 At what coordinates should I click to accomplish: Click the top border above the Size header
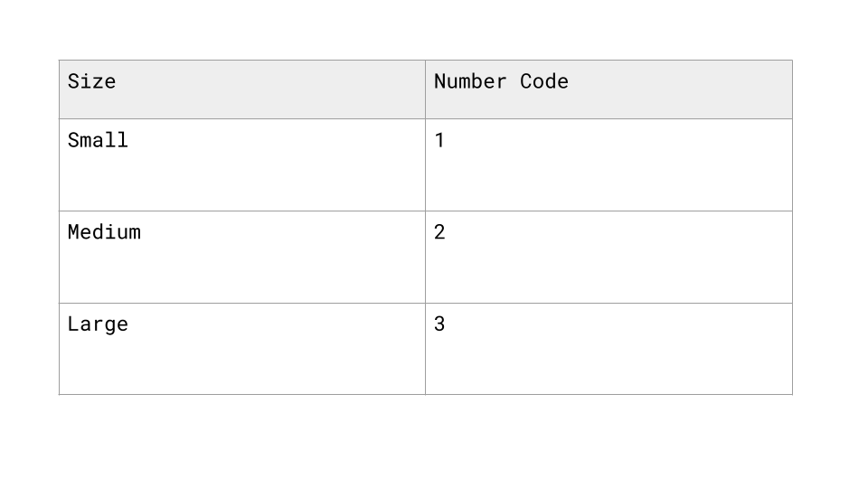(241, 61)
